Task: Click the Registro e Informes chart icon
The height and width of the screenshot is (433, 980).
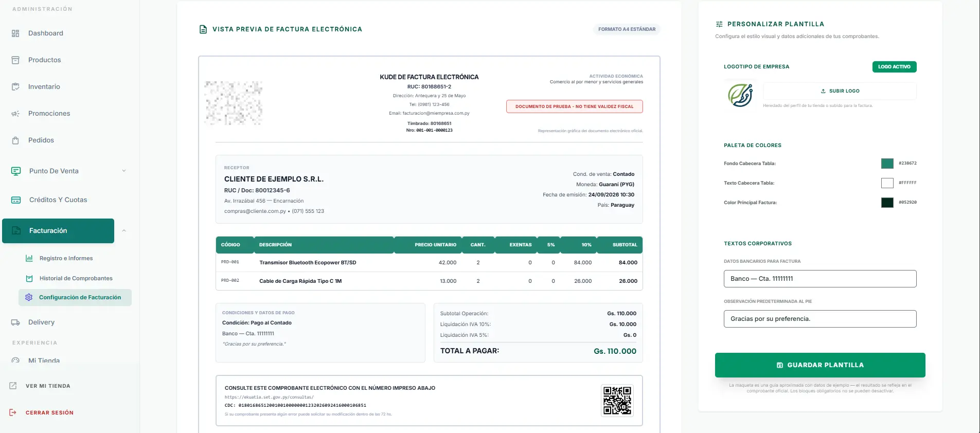Action: pos(29,258)
